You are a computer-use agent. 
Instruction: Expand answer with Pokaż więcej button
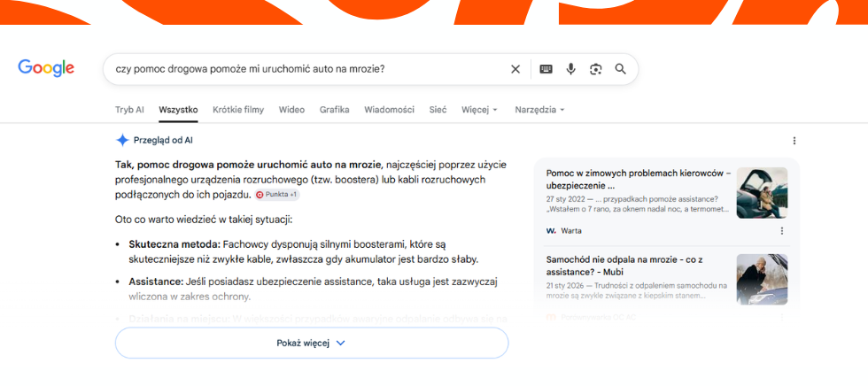[312, 343]
